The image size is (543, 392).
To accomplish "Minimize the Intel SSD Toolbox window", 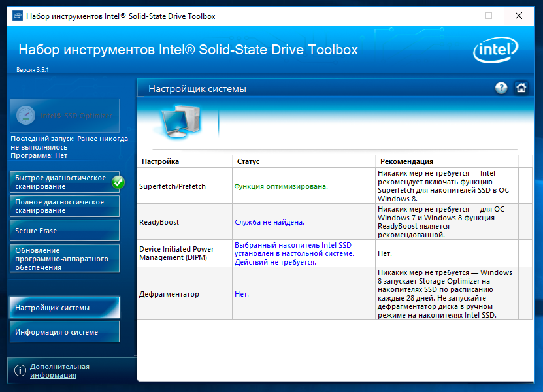I will click(x=459, y=16).
